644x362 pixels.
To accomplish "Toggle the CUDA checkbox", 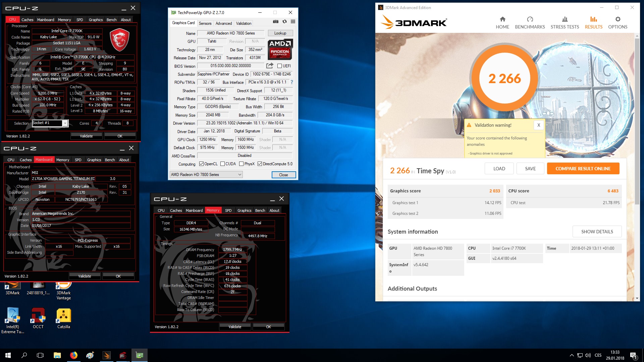I will pos(222,164).
